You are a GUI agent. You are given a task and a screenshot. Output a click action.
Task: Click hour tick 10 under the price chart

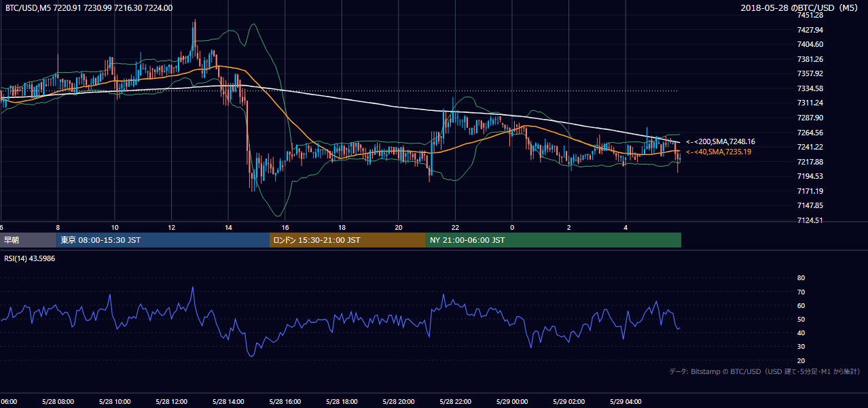(x=115, y=228)
